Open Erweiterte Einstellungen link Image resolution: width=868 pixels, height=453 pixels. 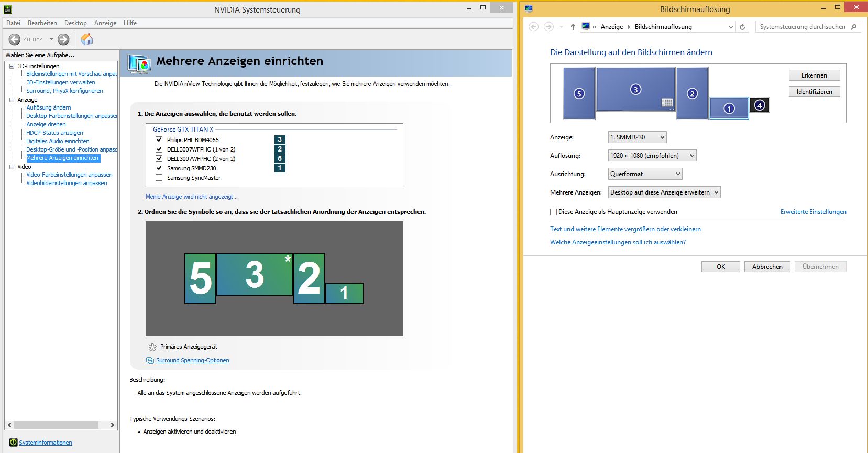[814, 212]
